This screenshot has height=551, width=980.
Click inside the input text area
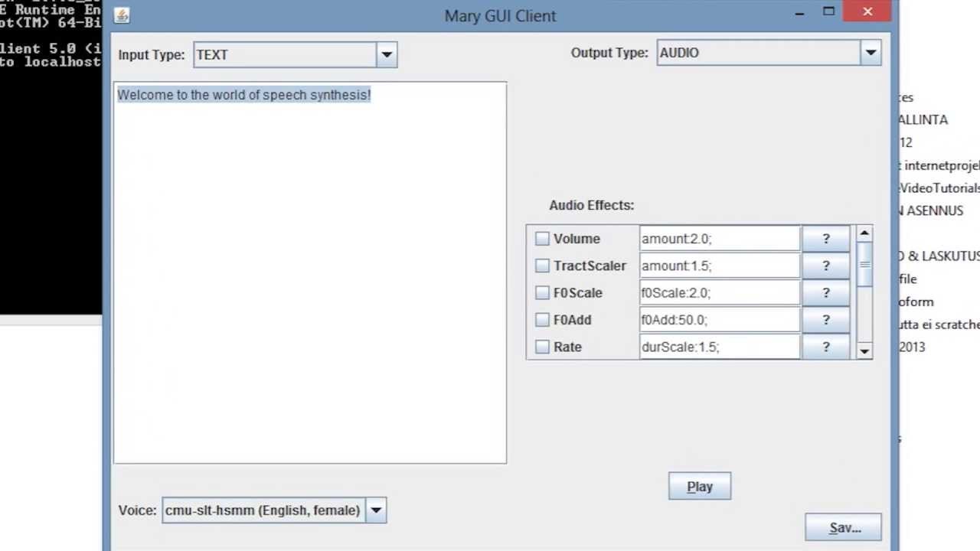click(x=310, y=272)
